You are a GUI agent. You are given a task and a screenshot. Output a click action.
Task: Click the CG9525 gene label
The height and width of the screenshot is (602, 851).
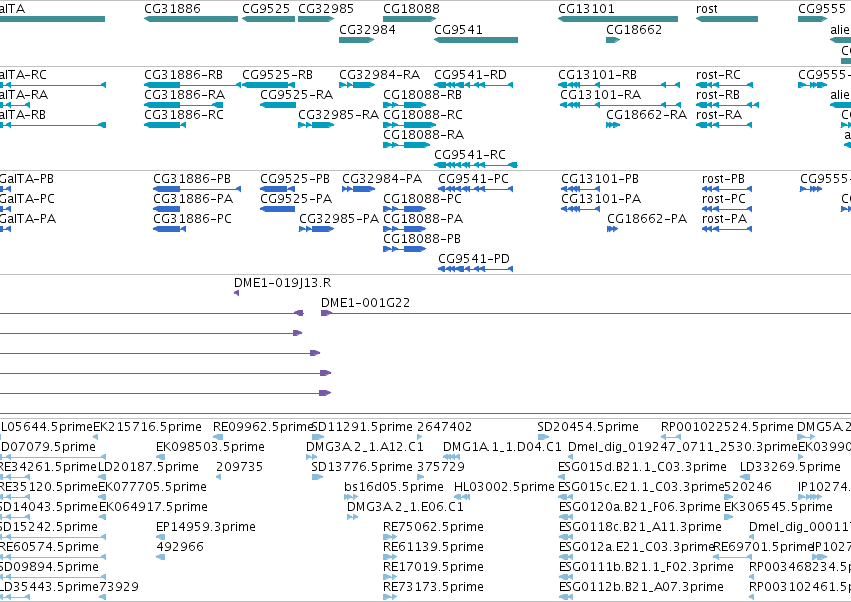266,9
